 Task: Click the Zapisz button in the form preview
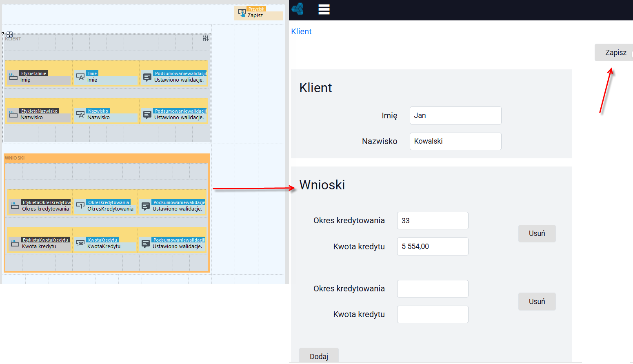coord(614,53)
